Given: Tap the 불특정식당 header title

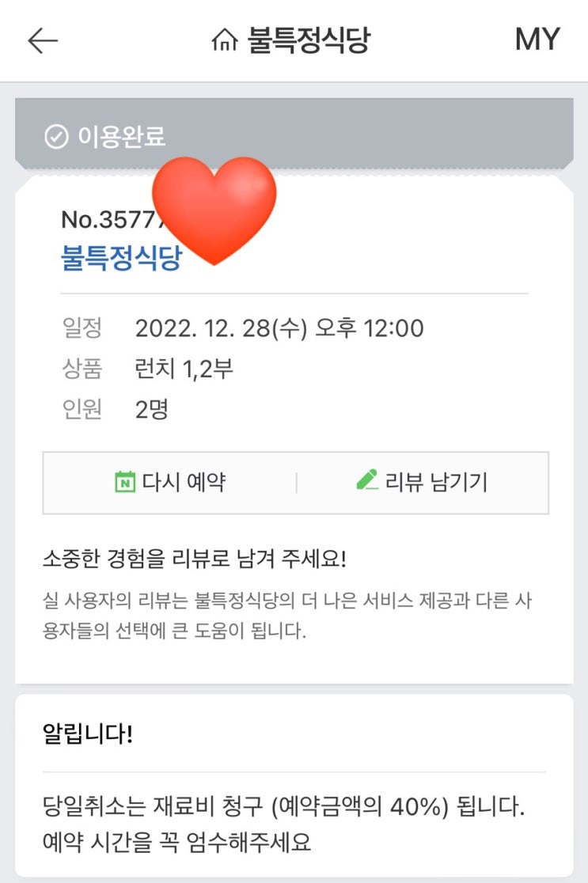Looking at the screenshot, I should click(309, 40).
